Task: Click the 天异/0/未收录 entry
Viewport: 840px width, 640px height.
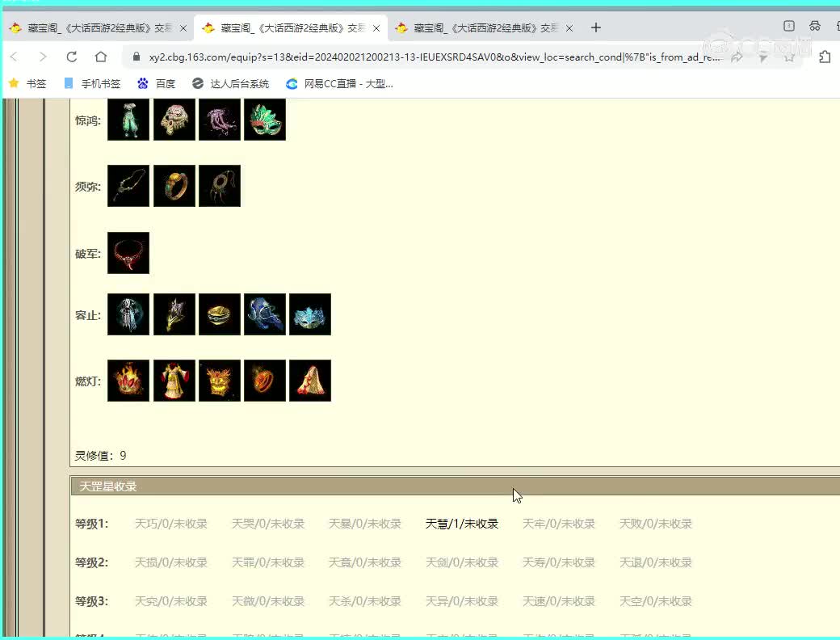Action: [462, 601]
